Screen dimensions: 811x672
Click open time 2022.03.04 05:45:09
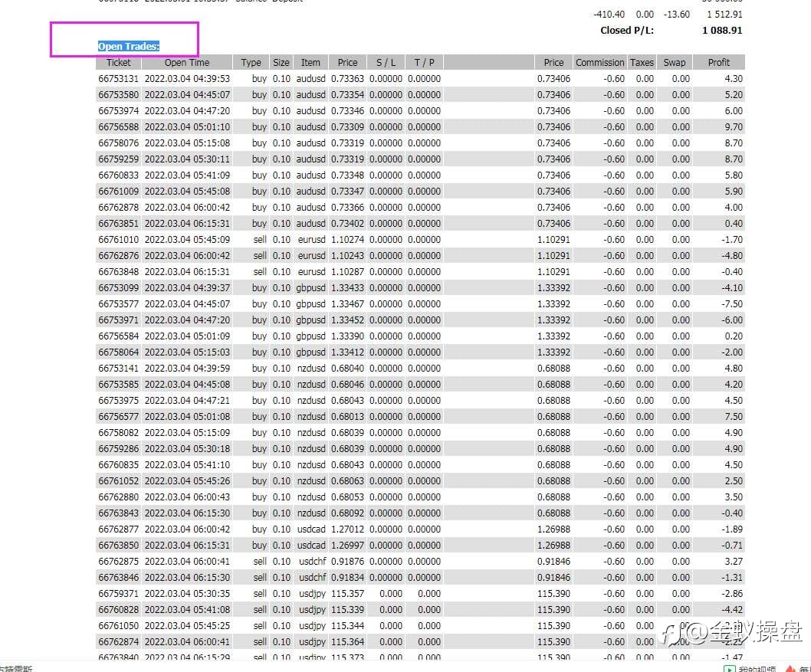[187, 239]
